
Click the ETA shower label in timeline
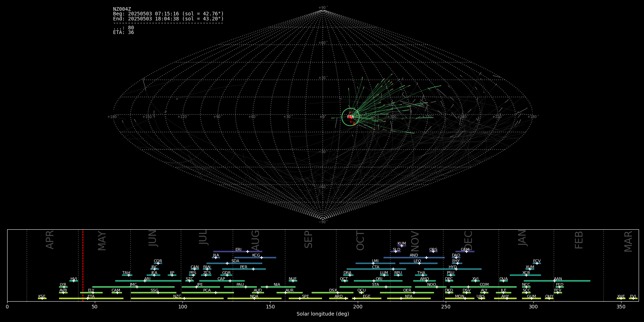91,296
